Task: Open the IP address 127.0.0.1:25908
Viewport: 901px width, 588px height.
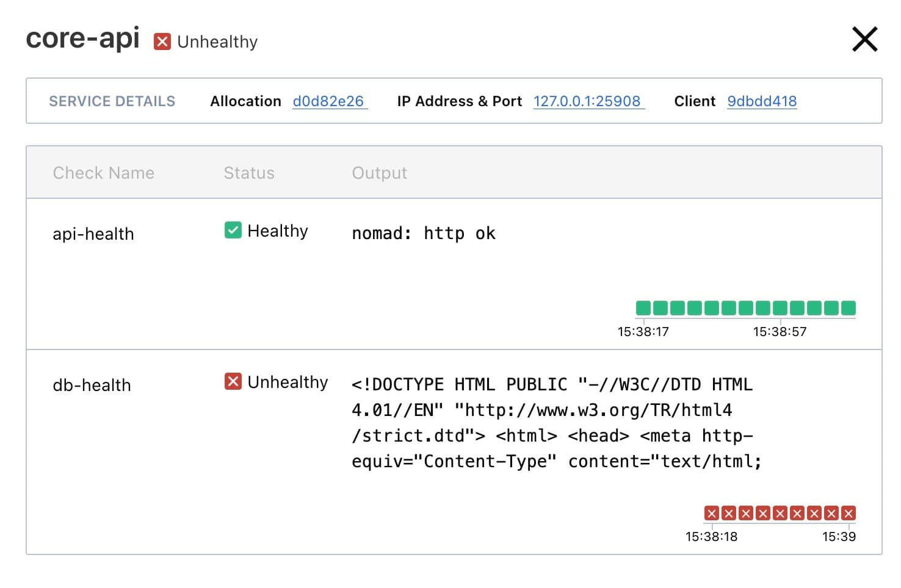Action: (x=587, y=101)
